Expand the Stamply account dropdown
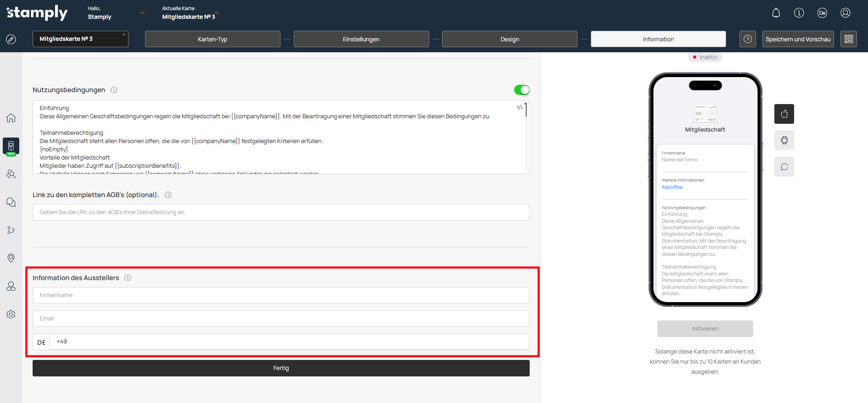 [142, 13]
